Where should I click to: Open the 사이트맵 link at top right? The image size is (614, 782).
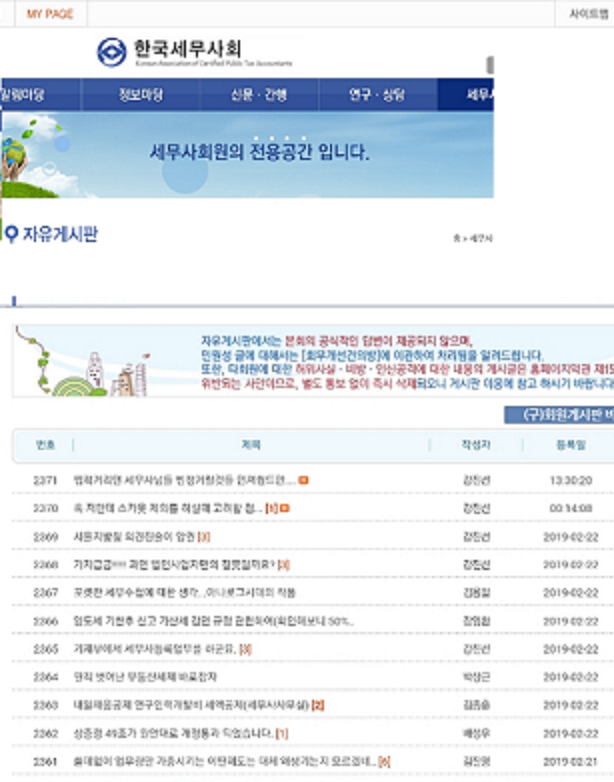[589, 13]
